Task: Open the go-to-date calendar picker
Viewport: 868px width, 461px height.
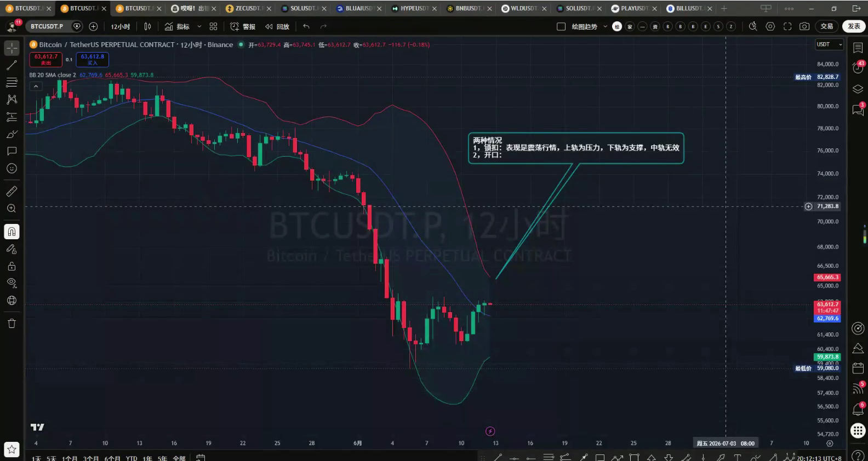Action: coord(201,458)
